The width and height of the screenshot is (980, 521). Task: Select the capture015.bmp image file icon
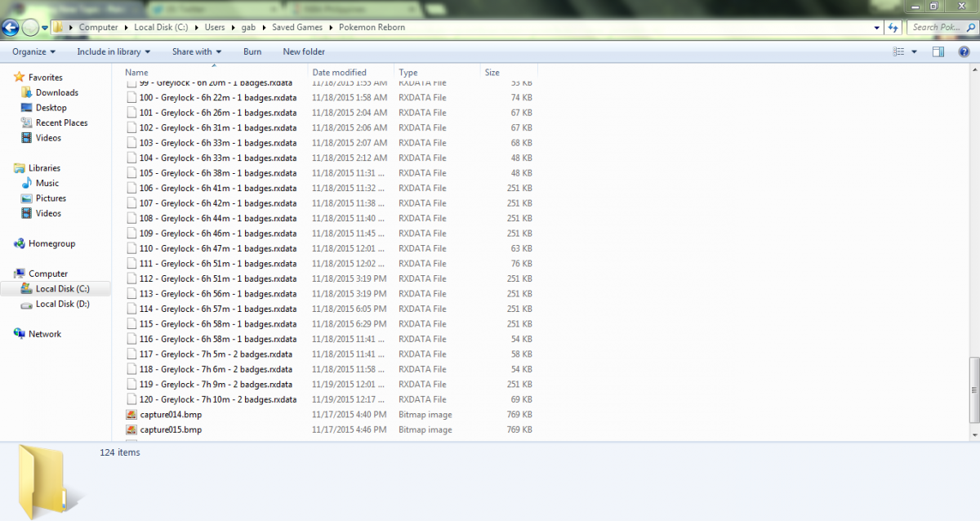131,430
